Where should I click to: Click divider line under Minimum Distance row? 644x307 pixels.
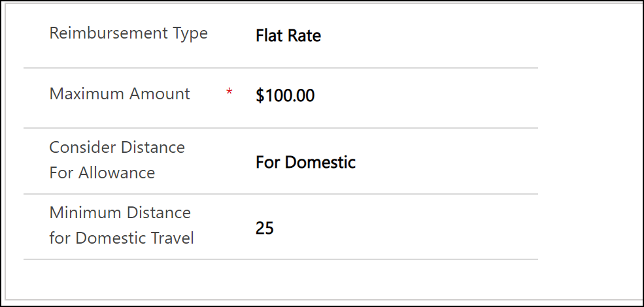280,259
